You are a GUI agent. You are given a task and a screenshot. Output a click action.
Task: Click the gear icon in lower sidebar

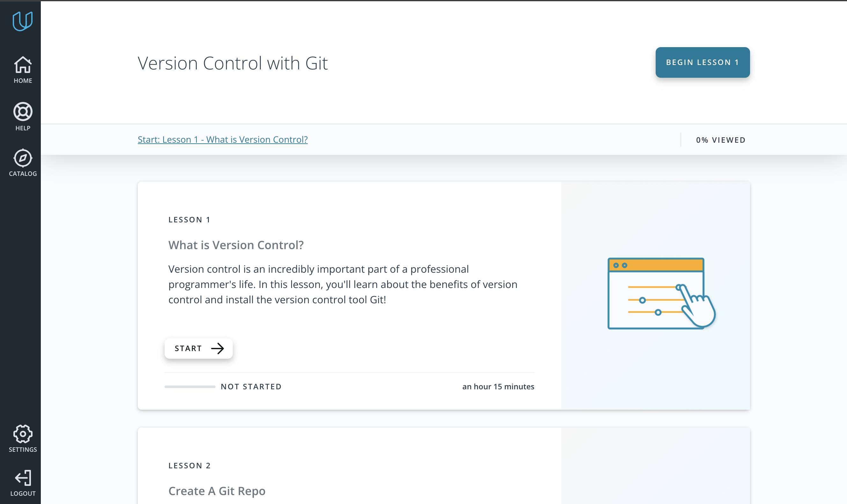pyautogui.click(x=22, y=434)
